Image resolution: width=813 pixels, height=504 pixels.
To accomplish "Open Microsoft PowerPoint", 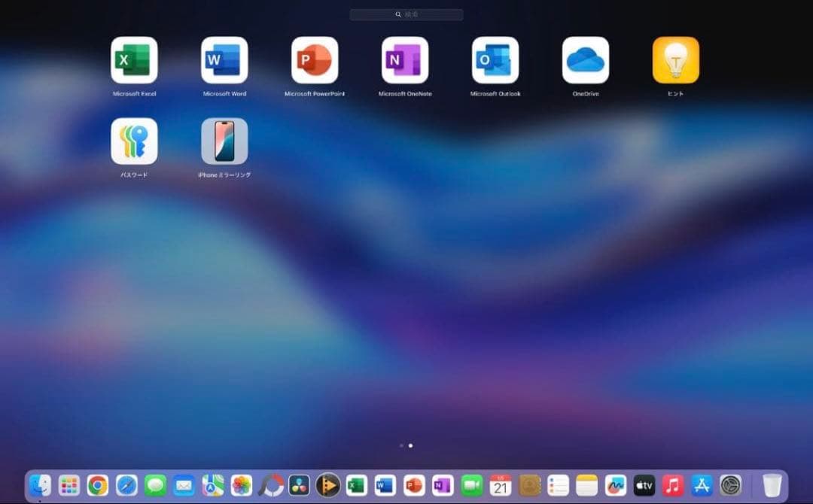I will coord(315,62).
